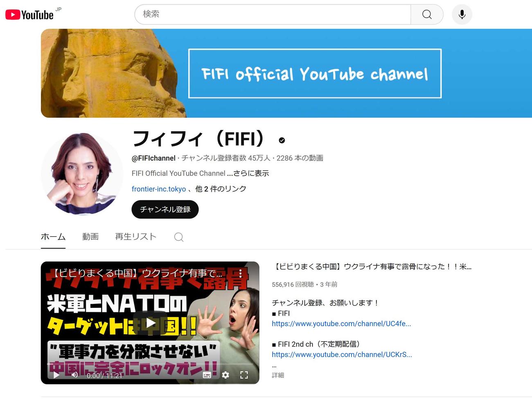Open the video player three-dot menu
This screenshot has height=401, width=532.
coord(240,273)
